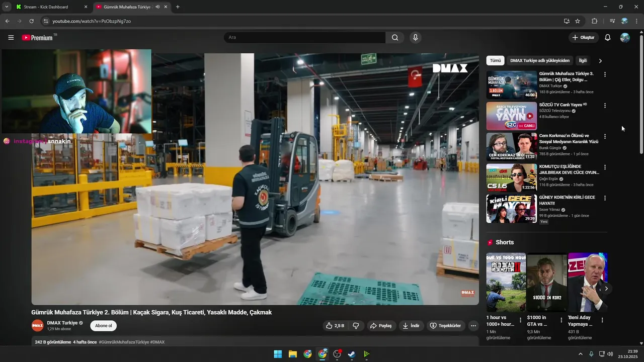Mute the tab using speaker icon
644x362 pixels.
[x=157, y=7]
